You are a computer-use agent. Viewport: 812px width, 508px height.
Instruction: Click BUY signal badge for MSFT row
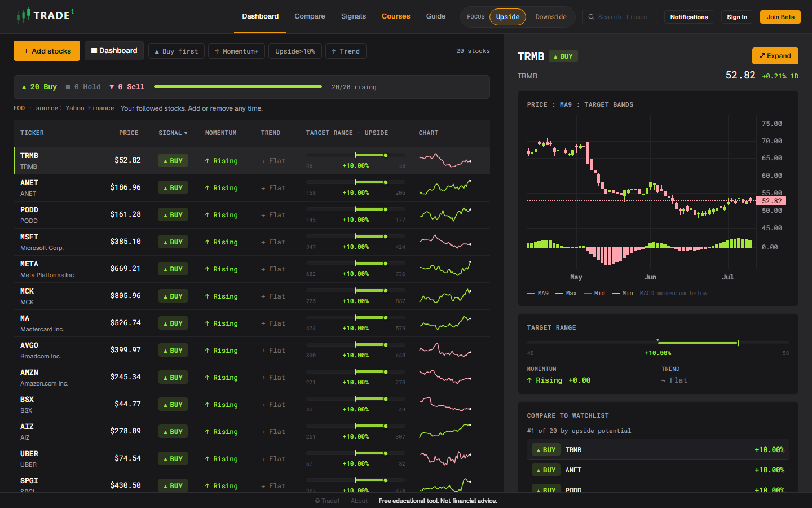173,242
